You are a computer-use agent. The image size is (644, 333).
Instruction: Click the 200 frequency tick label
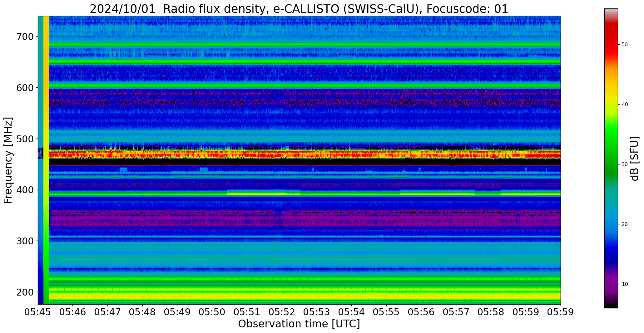pos(25,292)
